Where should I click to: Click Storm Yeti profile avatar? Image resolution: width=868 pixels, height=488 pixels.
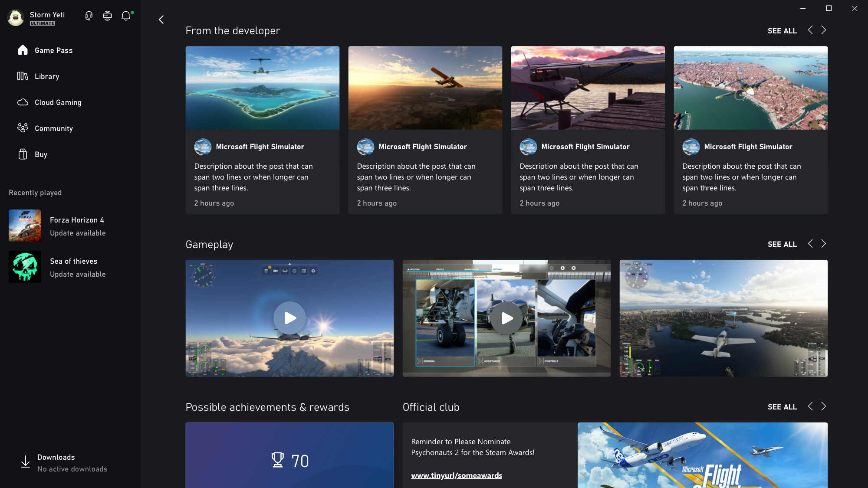point(16,18)
